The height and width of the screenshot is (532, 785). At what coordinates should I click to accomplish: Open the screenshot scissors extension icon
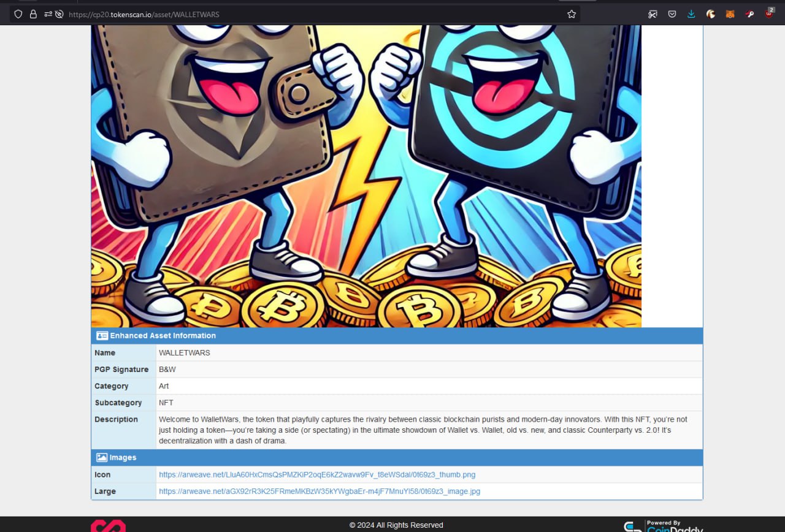click(653, 14)
